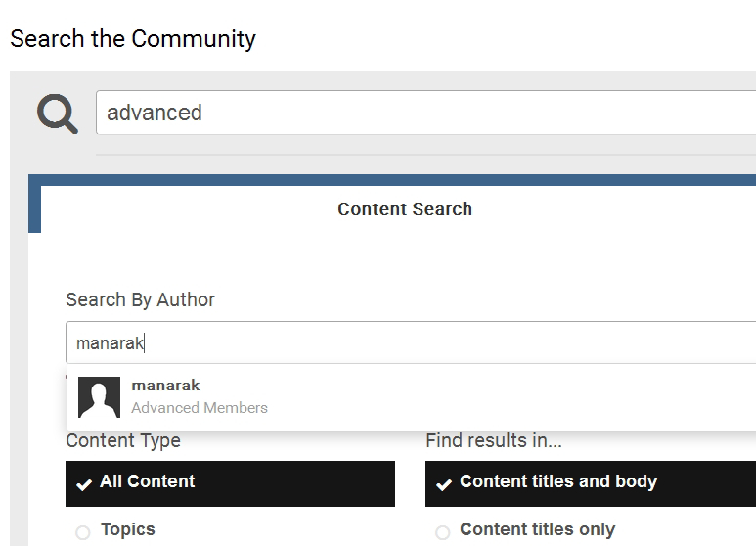Click the 'Content Type' label
The image size is (756, 546).
123,441
